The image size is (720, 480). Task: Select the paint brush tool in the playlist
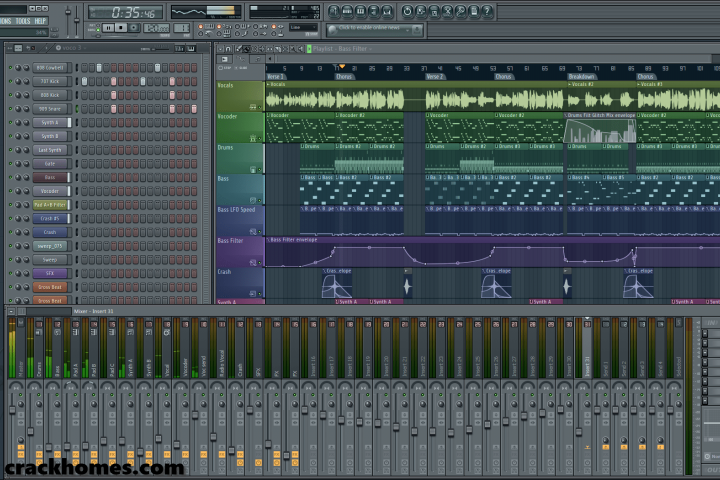coord(246,49)
